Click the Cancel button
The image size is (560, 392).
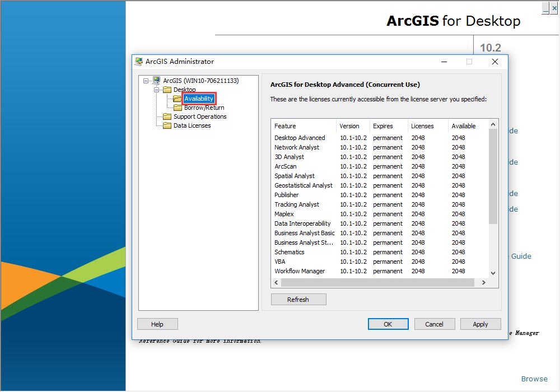(x=434, y=324)
